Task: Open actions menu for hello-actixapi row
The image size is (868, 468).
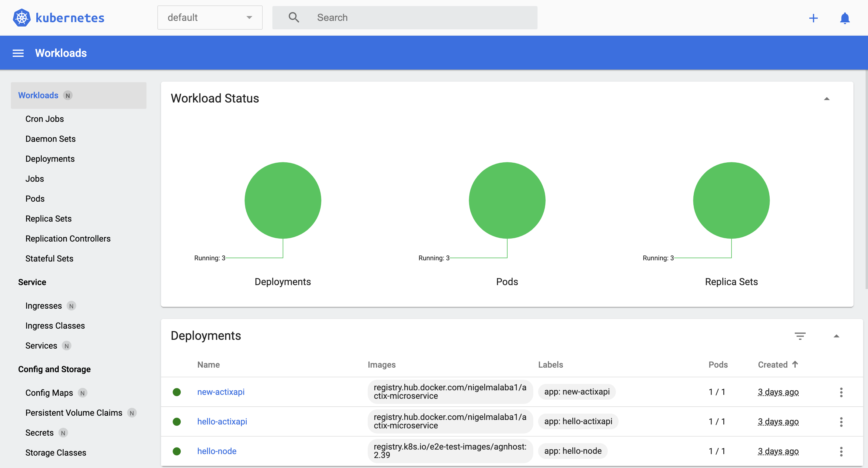Action: pos(841,421)
